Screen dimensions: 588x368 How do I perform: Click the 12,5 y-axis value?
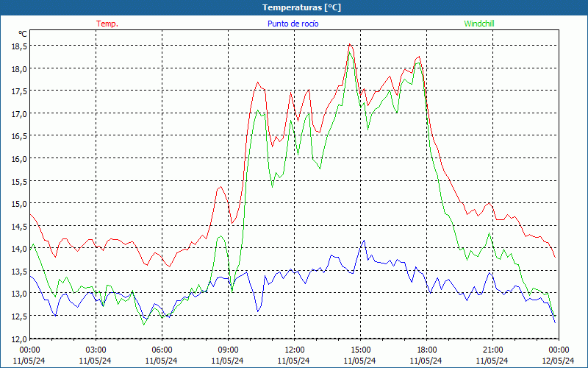[21, 316]
